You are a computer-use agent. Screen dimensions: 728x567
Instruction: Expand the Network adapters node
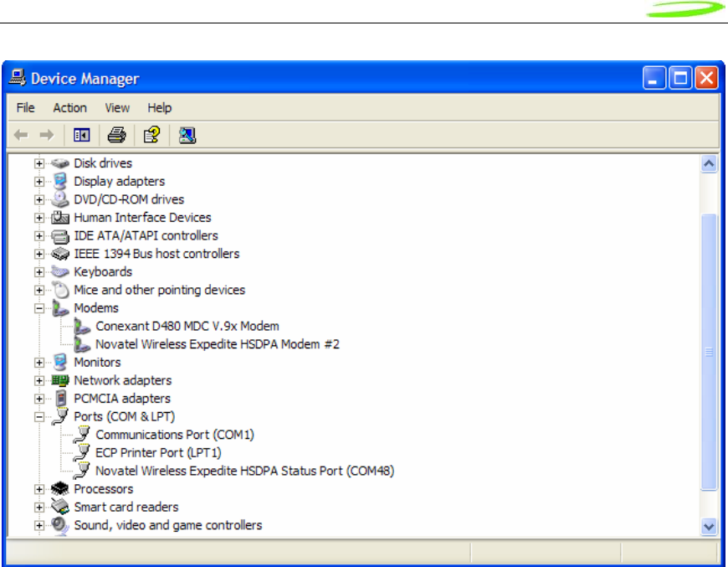pyautogui.click(x=39, y=381)
